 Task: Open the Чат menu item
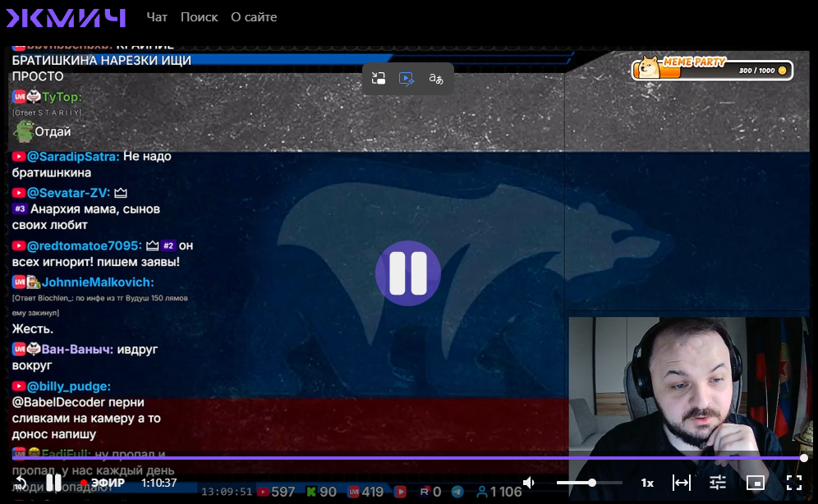tap(157, 17)
